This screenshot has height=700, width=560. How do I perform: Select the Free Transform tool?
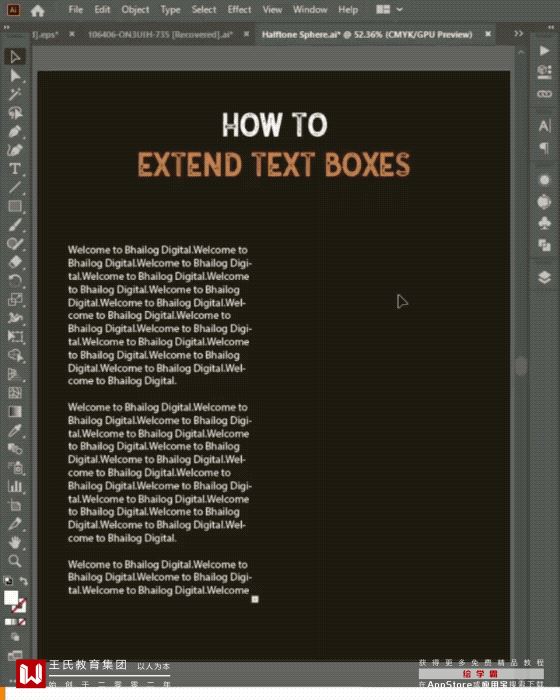[15, 337]
